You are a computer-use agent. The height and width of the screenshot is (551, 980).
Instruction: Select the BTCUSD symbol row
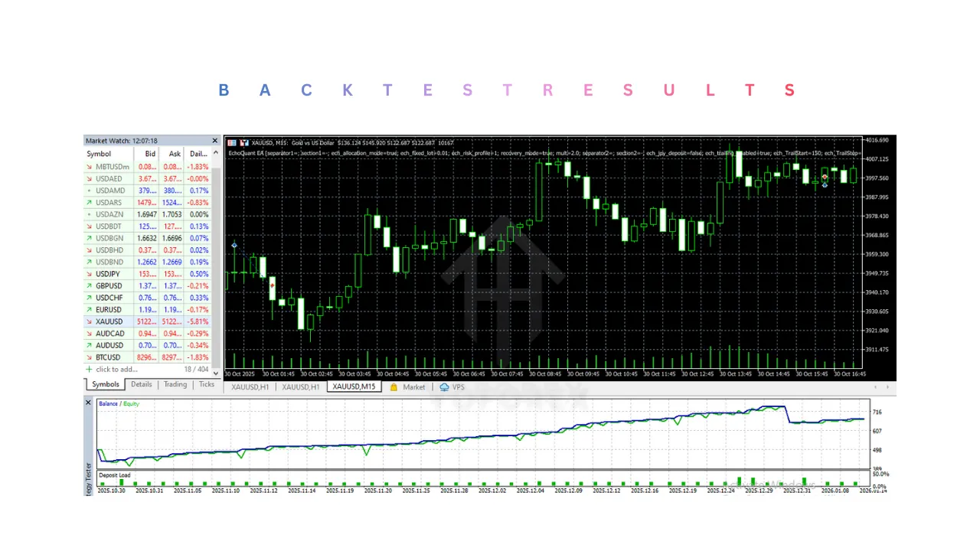tap(148, 357)
